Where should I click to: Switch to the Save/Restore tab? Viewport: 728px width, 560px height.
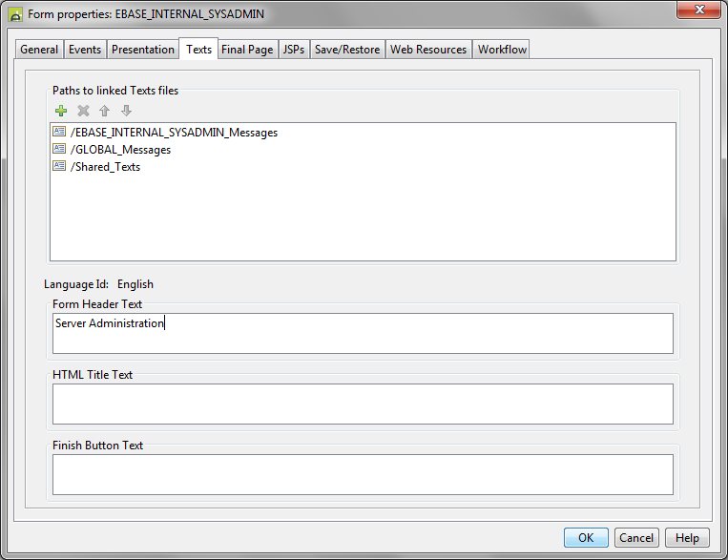coord(347,50)
